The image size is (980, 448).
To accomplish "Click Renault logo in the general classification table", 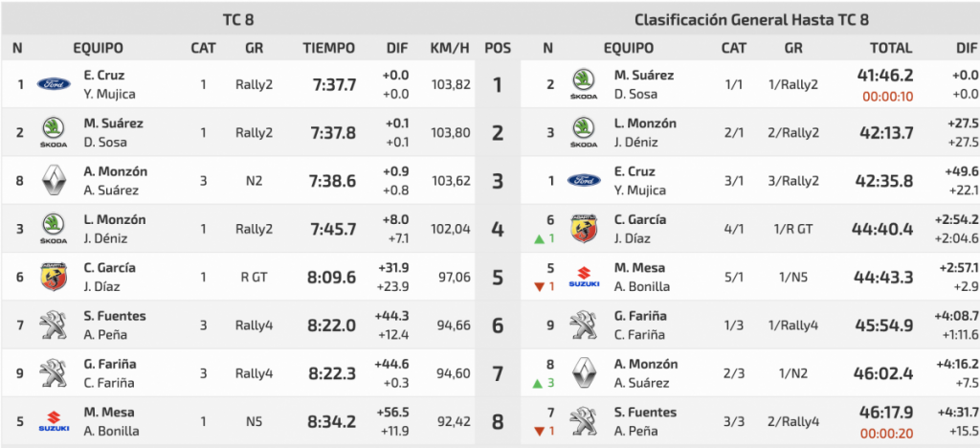I will [x=583, y=373].
